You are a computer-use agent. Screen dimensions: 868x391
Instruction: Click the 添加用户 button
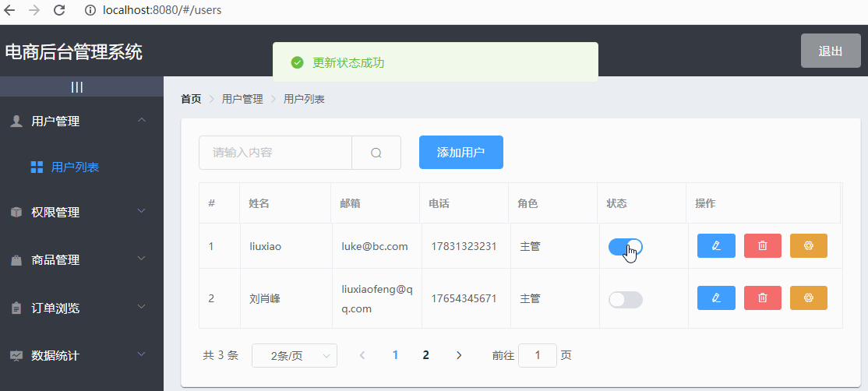coord(461,152)
